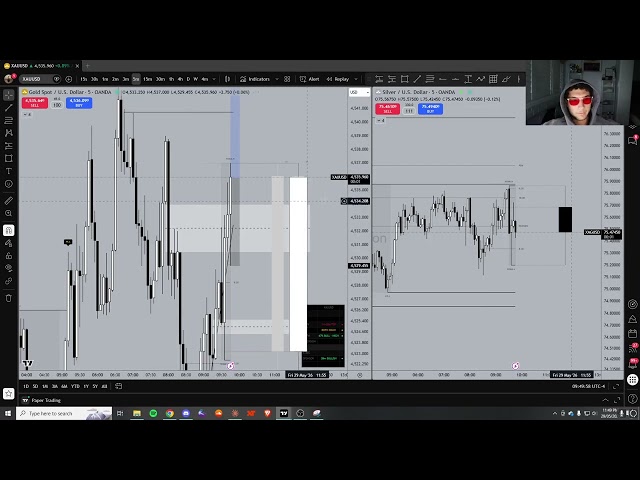Open the emoji and icons tool
The width and height of the screenshot is (640, 480).
tap(9, 184)
